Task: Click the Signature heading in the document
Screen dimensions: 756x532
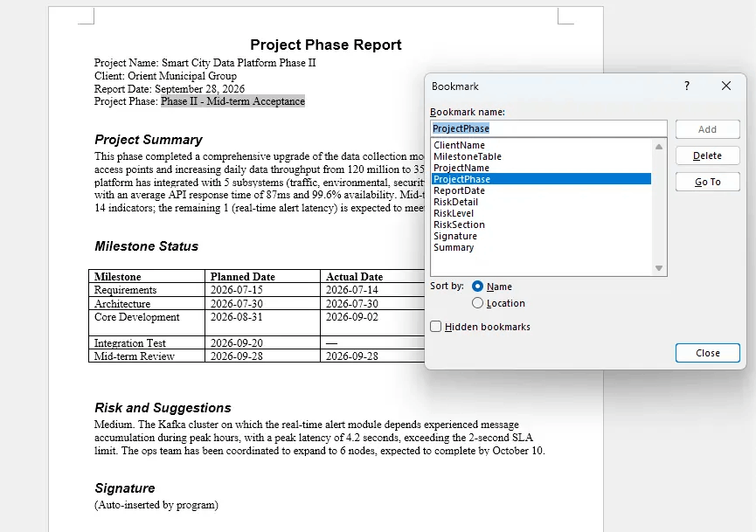Action: (125, 488)
